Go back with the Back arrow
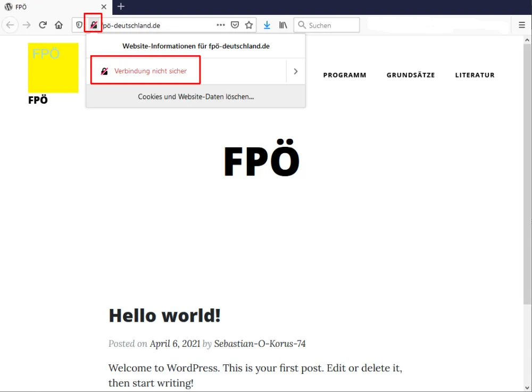Viewport: 532px width, 392px height. click(10, 25)
